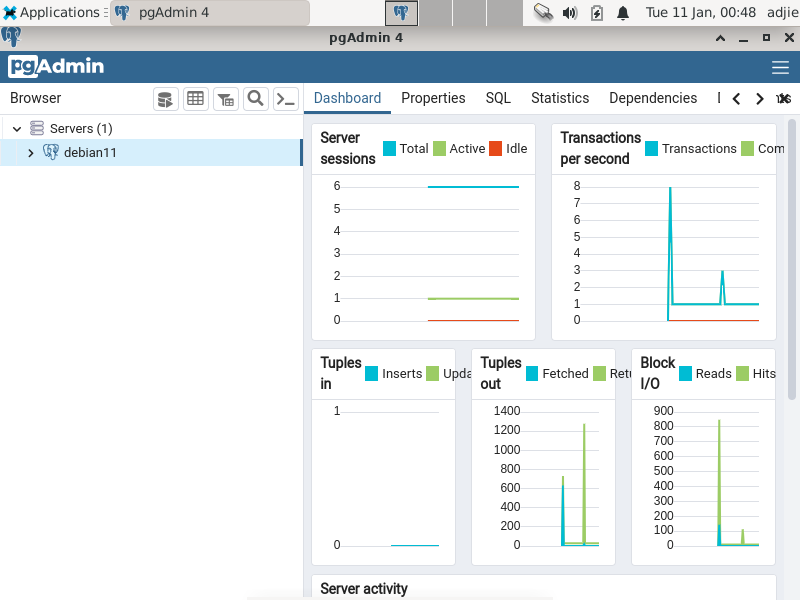Click the "Tuples in" chart title
The image size is (800, 600).
[341, 373]
